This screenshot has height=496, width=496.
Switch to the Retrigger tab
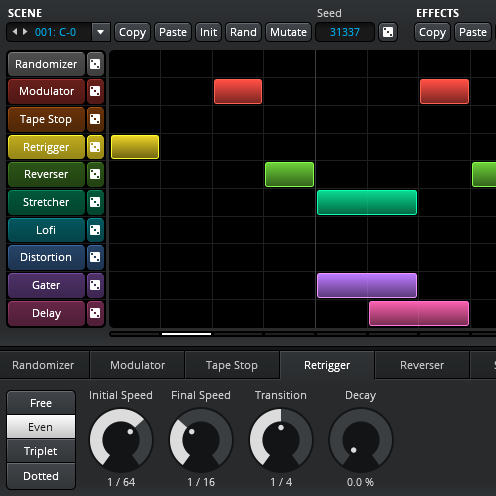[327, 365]
